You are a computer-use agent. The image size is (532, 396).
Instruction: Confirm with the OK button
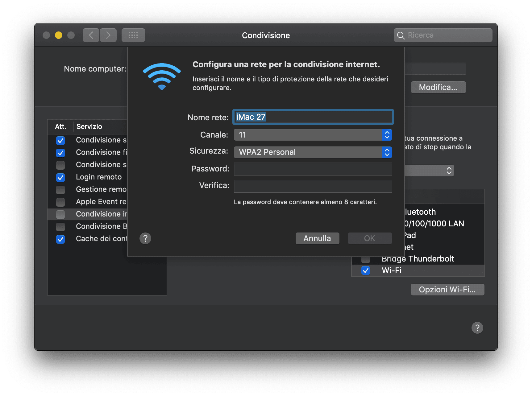tap(370, 238)
